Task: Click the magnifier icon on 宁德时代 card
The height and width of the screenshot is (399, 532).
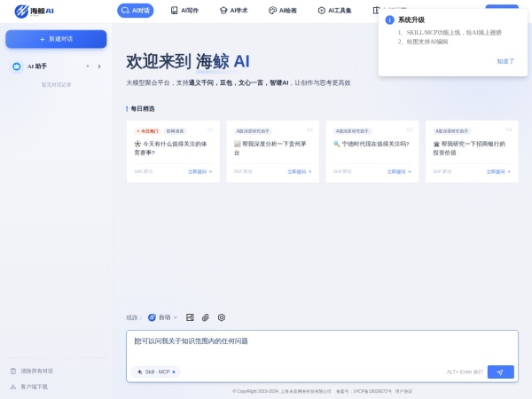Action: coord(337,144)
